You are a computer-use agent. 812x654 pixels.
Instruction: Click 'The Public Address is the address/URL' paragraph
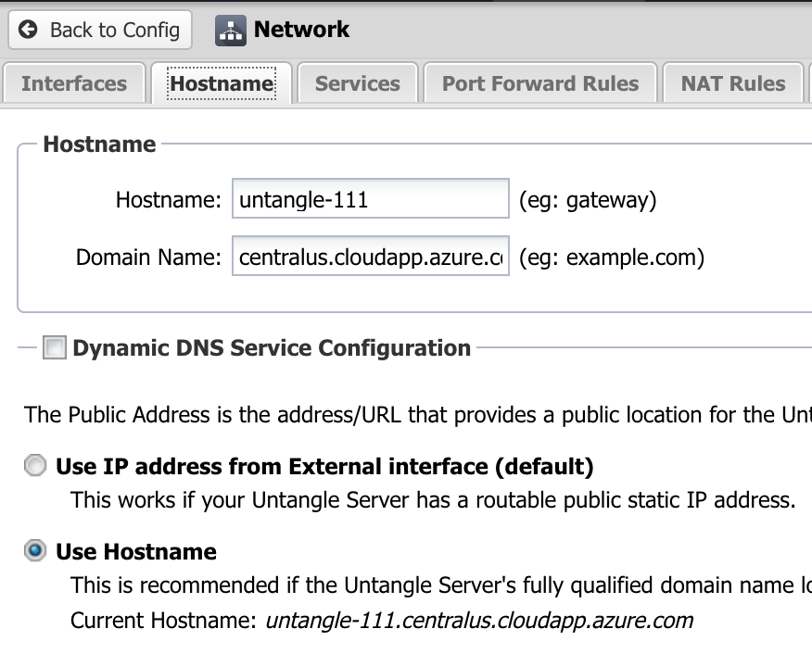click(x=417, y=414)
